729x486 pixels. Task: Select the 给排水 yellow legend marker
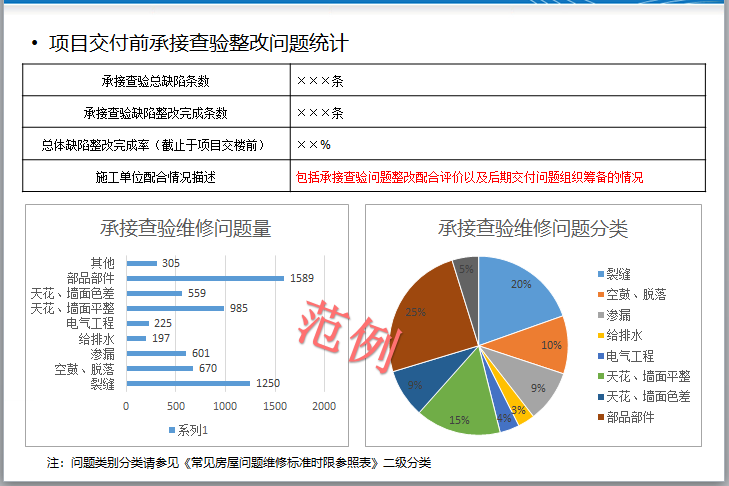click(x=600, y=335)
